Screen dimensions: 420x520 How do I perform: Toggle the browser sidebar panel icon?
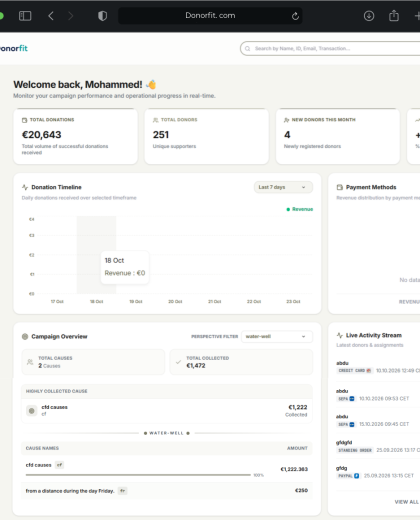[25, 16]
